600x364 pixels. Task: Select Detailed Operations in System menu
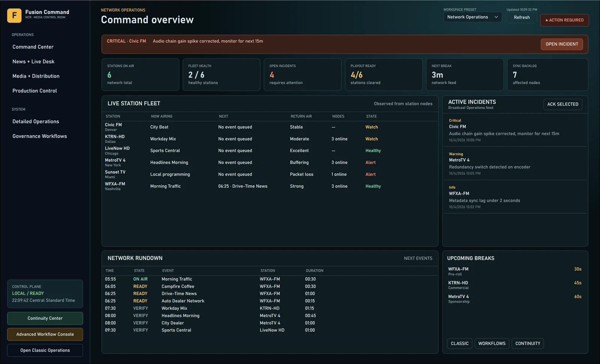(36, 121)
